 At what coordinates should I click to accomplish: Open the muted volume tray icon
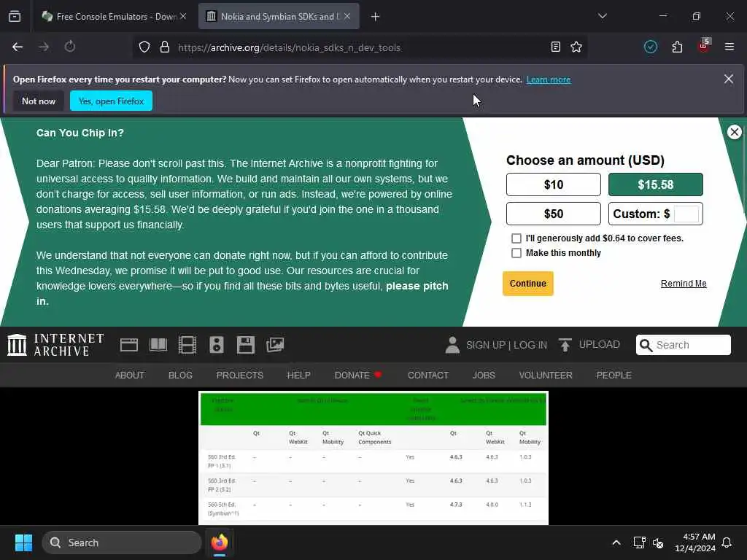click(x=659, y=542)
